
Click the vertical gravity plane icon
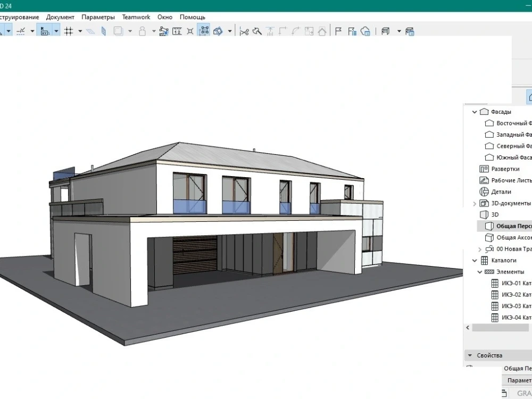tap(104, 31)
